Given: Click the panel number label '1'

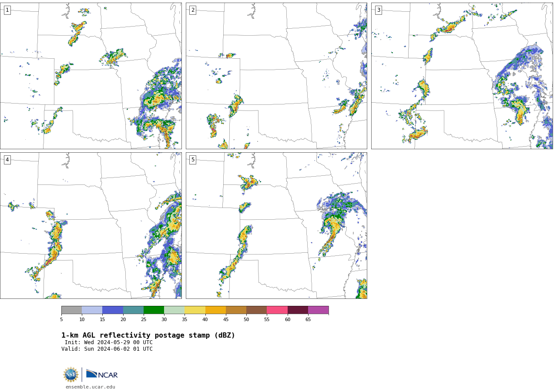Looking at the screenshot, I should (x=7, y=10).
